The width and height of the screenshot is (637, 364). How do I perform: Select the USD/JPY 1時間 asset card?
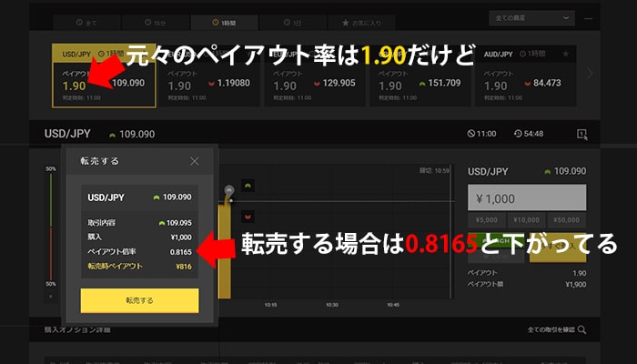[x=104, y=76]
